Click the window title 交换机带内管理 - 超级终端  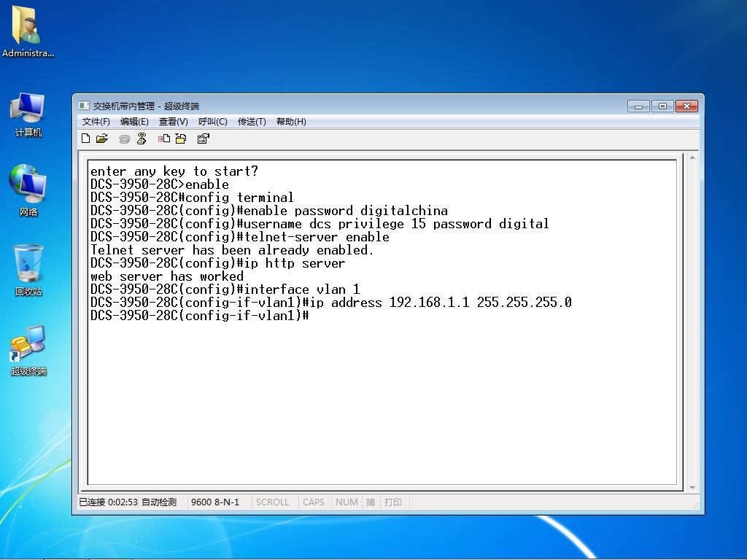[x=146, y=106]
